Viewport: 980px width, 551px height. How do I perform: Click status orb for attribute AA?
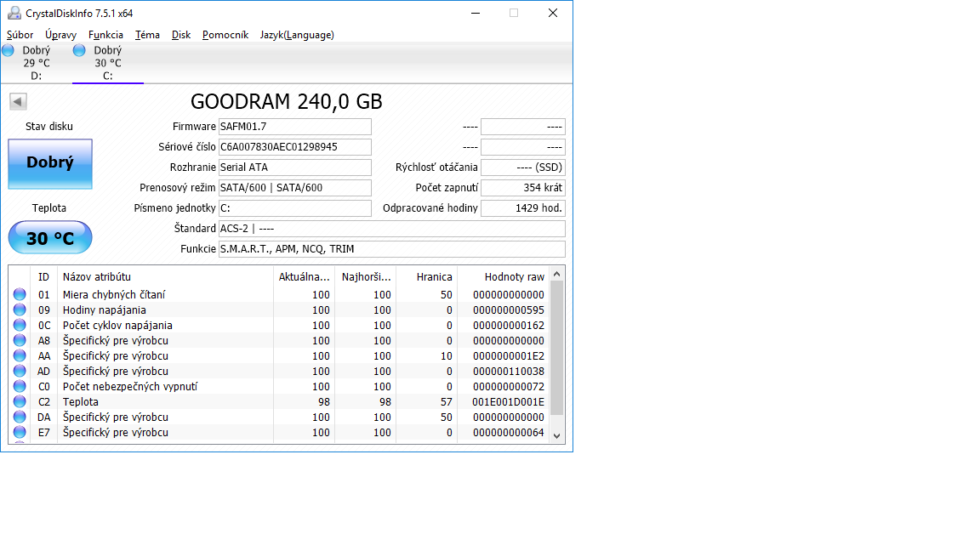20,355
